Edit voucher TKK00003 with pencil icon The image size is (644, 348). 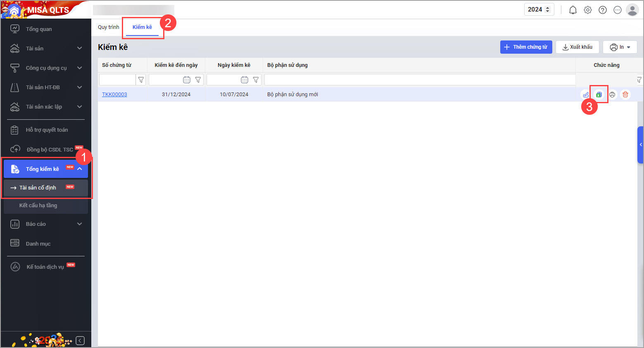[586, 95]
